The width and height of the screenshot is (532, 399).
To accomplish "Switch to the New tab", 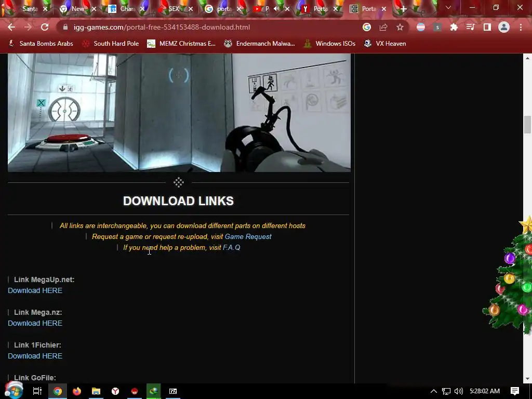I will (x=77, y=9).
